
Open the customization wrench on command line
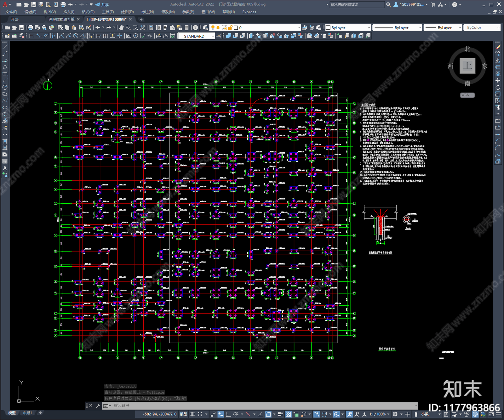point(98,406)
